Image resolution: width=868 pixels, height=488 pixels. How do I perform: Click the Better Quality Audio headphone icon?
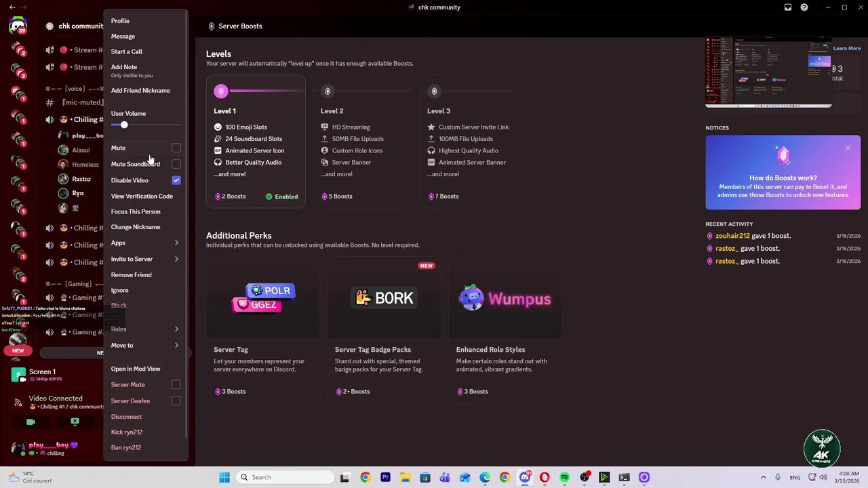(x=218, y=162)
